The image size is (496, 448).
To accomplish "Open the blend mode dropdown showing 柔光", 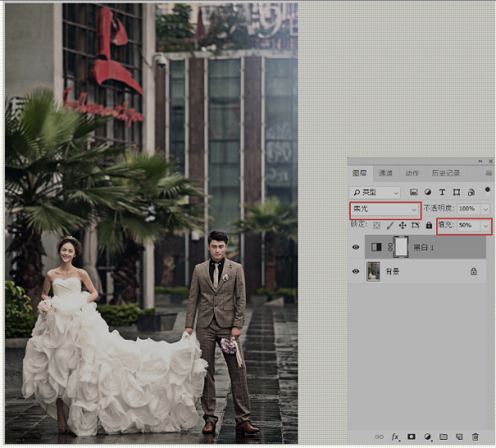I will (385, 209).
